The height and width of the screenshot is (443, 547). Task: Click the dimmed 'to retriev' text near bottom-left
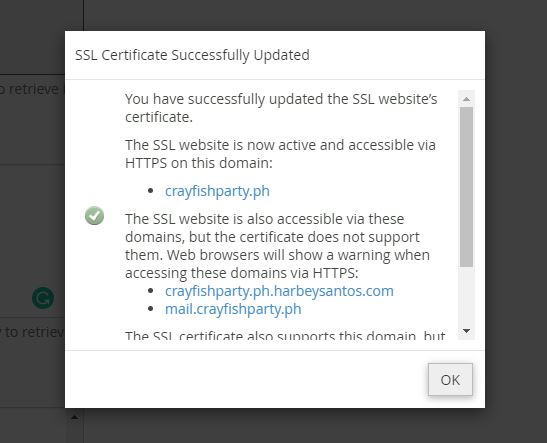click(x=33, y=332)
